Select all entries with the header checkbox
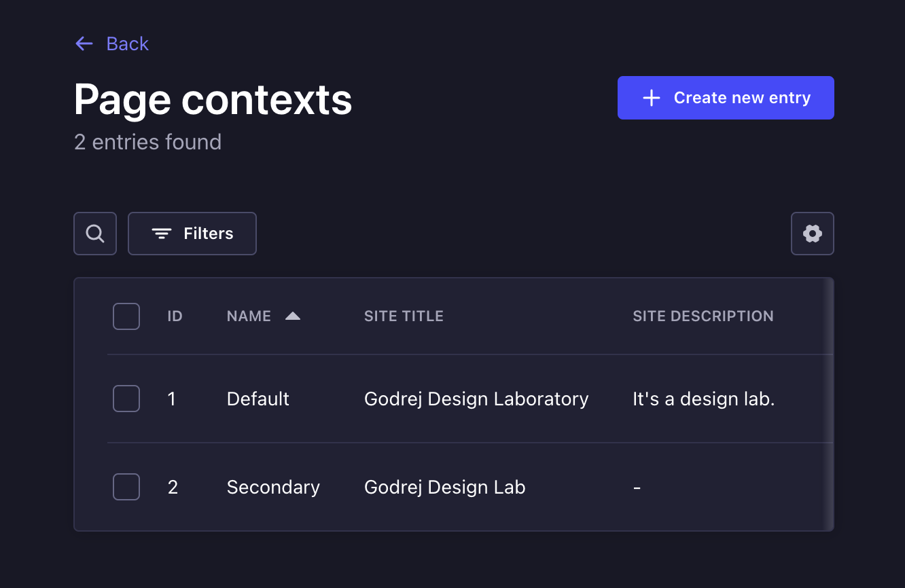This screenshot has width=905, height=588. 126,316
